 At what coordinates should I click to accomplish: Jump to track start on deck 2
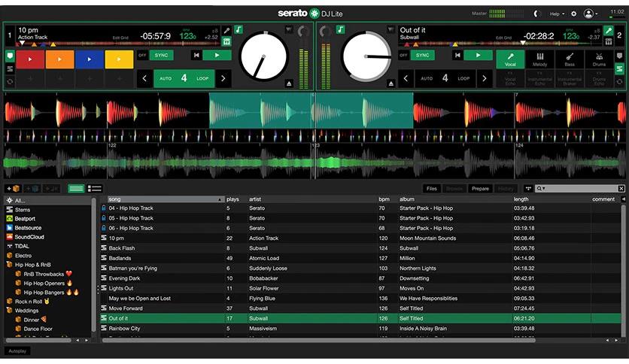click(457, 56)
